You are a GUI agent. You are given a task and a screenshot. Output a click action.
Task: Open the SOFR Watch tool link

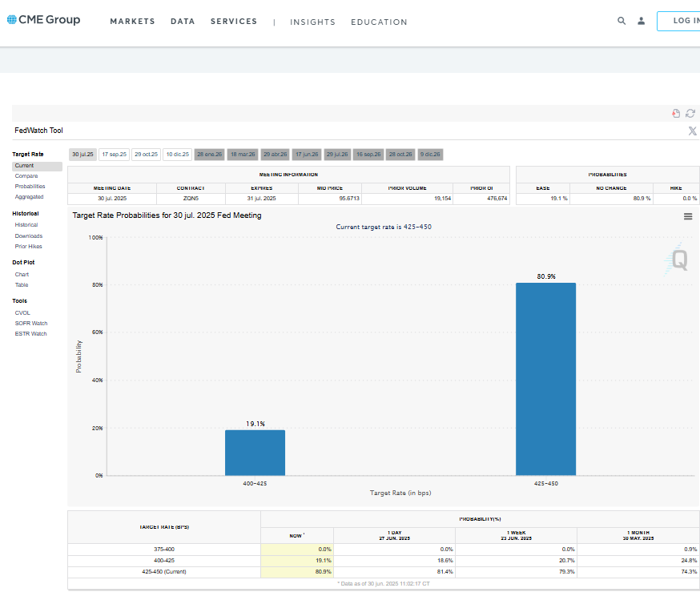click(30, 323)
